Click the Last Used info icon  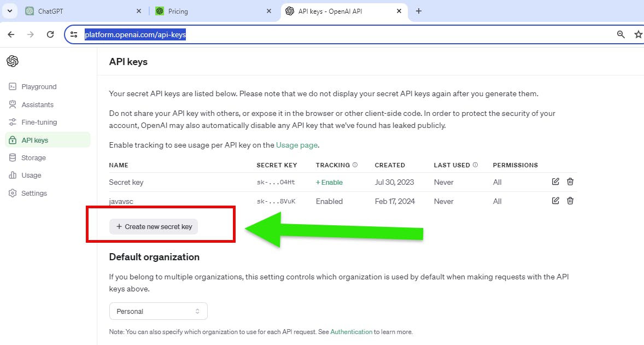[x=475, y=165]
